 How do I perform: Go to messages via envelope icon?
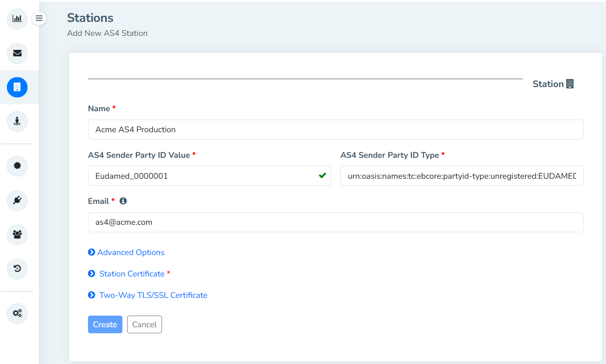tap(17, 53)
